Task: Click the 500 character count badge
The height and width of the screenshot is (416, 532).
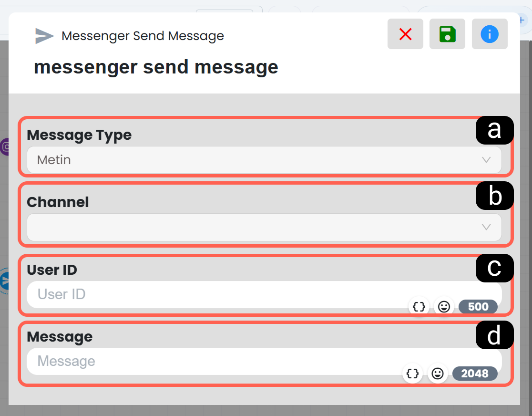Action: 478,307
